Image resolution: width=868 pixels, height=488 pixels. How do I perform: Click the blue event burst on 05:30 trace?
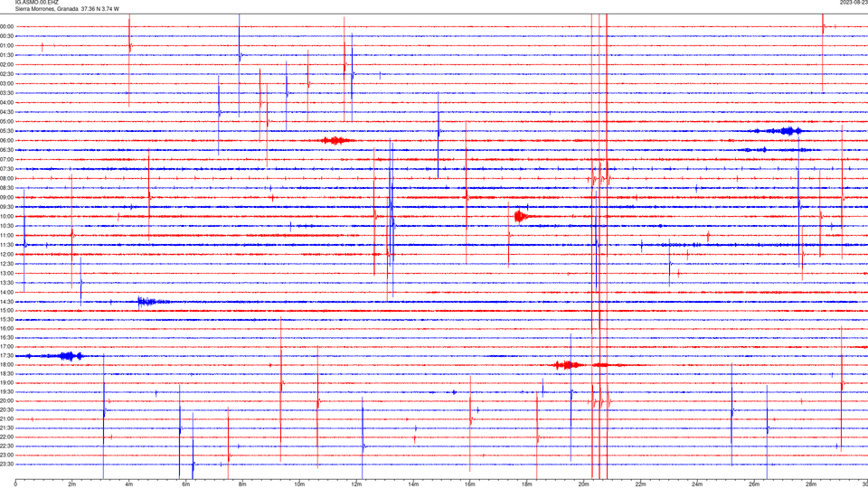point(783,131)
